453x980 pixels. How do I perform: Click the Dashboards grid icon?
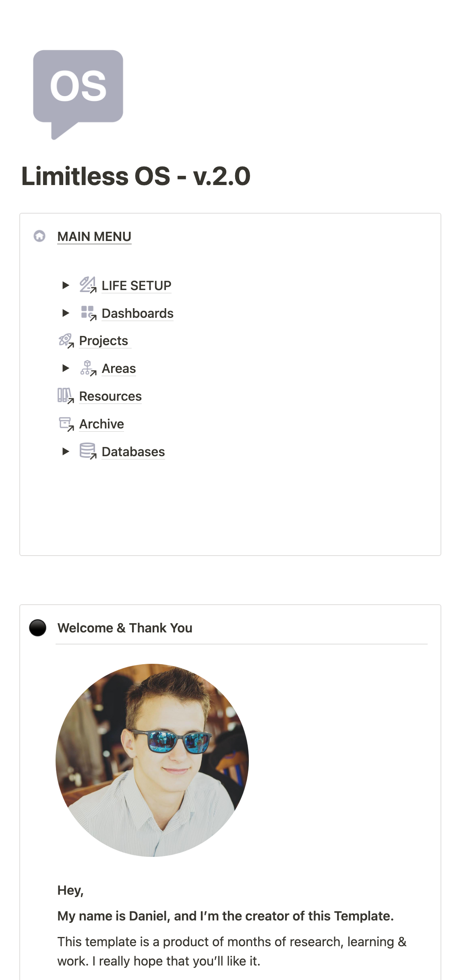pos(88,313)
